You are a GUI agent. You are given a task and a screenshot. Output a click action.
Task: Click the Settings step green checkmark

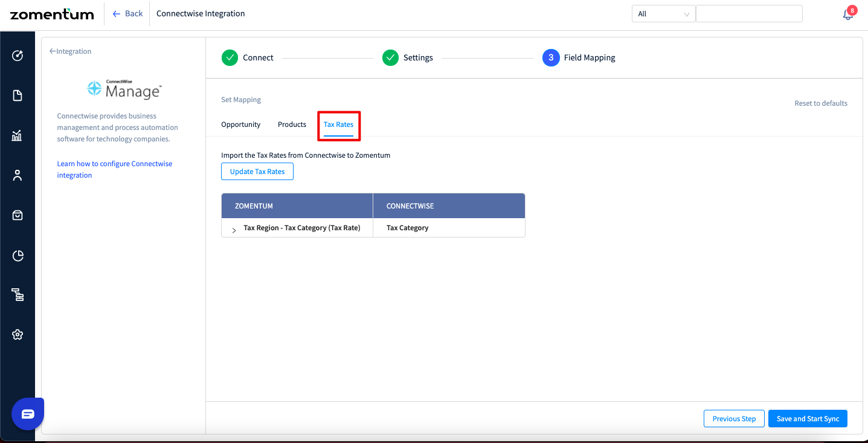pyautogui.click(x=390, y=58)
